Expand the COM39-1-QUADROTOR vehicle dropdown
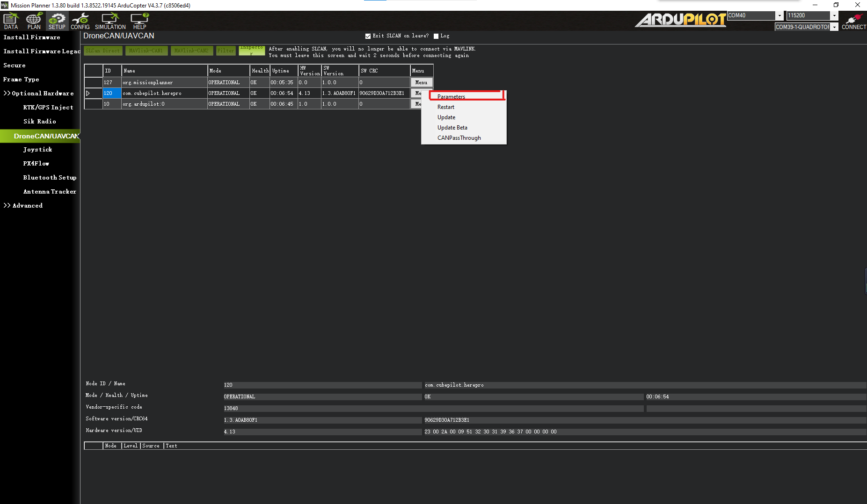867x504 pixels. pos(834,27)
